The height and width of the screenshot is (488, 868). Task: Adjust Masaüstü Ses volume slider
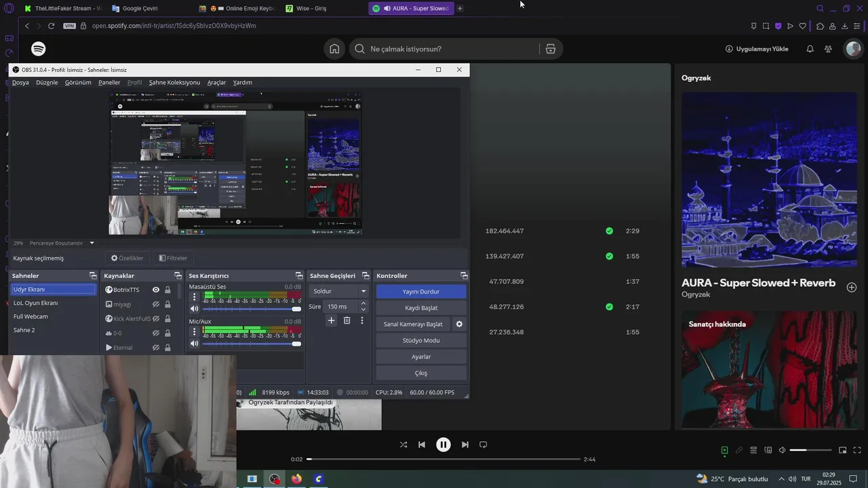(x=252, y=309)
